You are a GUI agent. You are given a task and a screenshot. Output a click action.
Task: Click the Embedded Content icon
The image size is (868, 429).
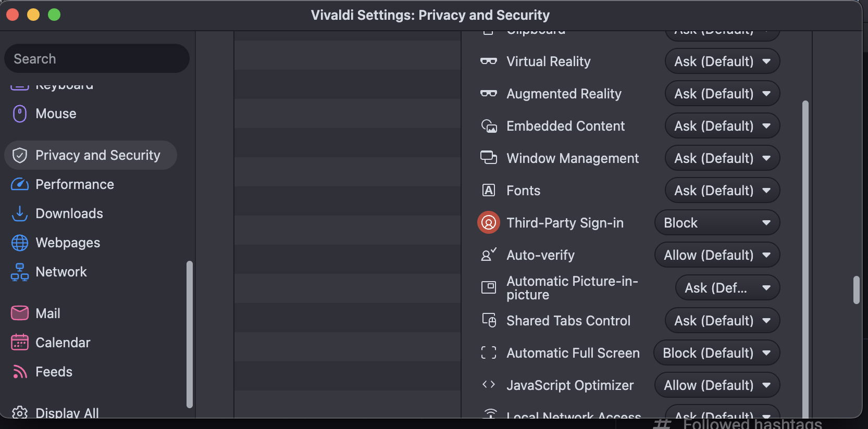[488, 126]
